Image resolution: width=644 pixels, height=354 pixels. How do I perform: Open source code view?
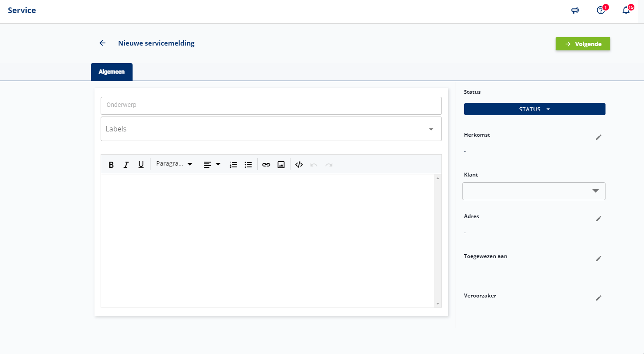299,165
